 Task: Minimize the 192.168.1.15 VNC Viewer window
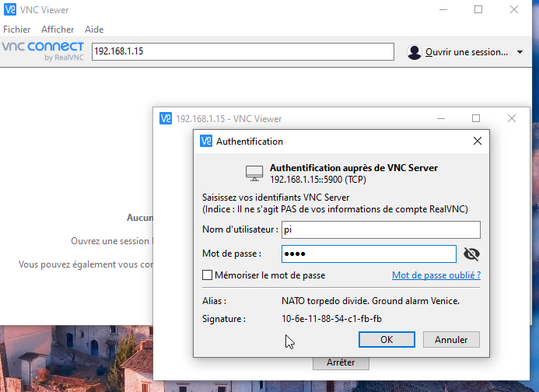441,119
